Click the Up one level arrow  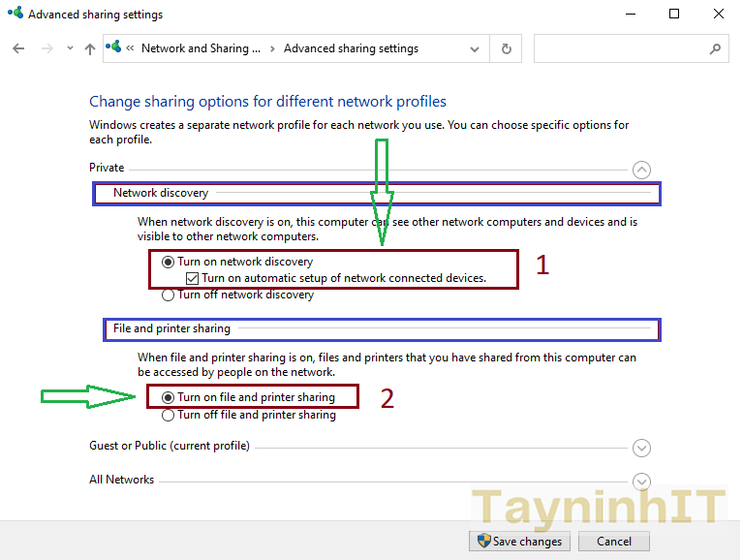tap(90, 48)
